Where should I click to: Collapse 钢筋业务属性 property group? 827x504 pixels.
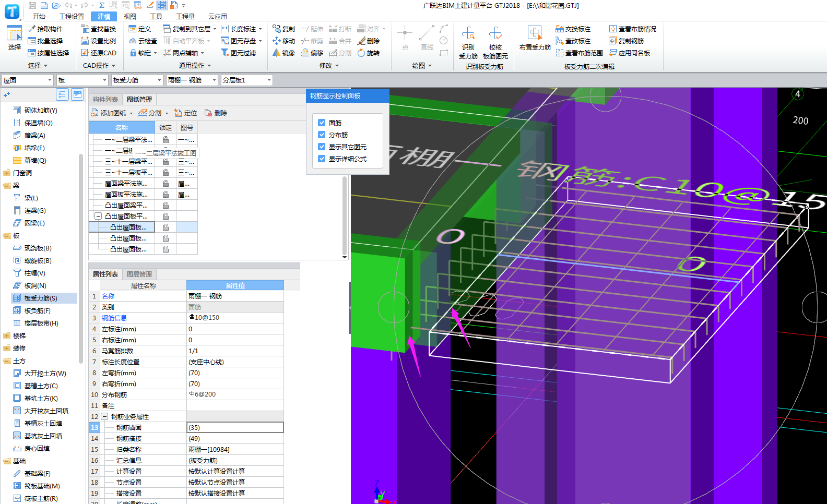pyautogui.click(x=104, y=417)
